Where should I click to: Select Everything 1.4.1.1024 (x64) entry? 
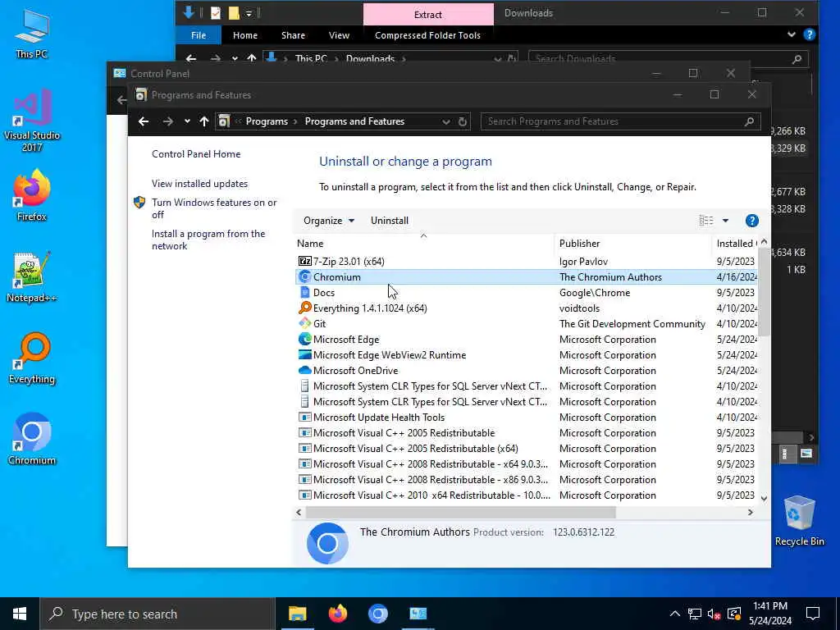pyautogui.click(x=527, y=308)
